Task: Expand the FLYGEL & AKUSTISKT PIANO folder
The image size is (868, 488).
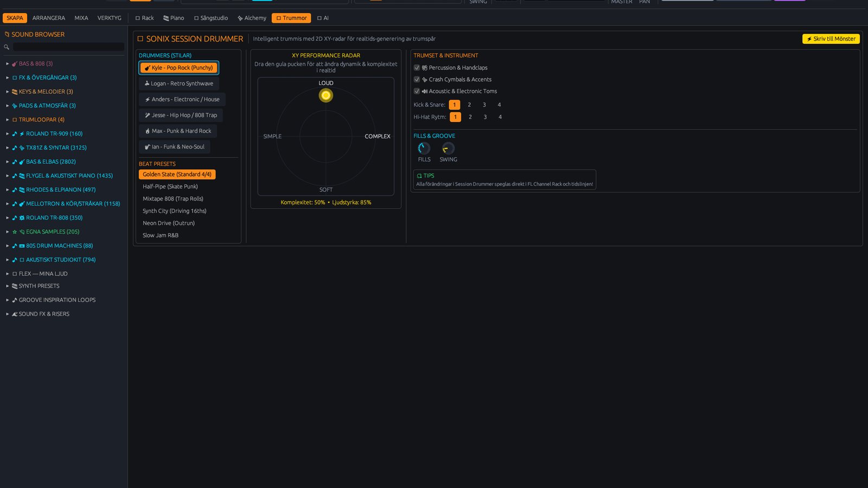Action: point(8,176)
